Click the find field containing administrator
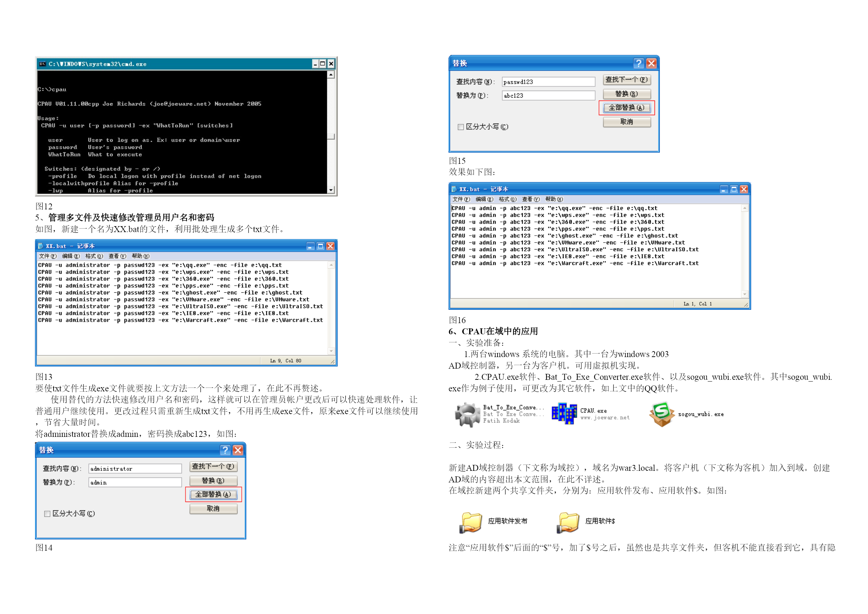 [135, 469]
